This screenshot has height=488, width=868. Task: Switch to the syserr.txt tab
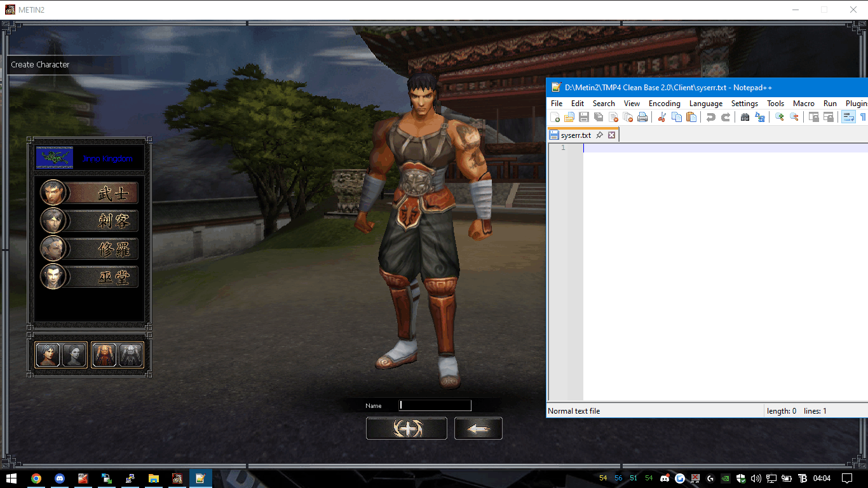pos(575,135)
